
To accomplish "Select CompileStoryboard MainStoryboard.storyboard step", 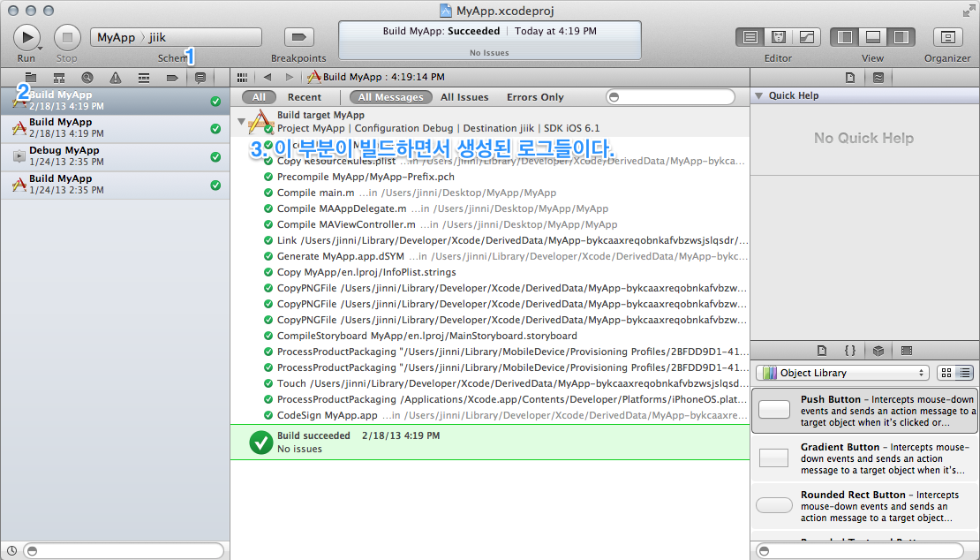I will [x=490, y=337].
